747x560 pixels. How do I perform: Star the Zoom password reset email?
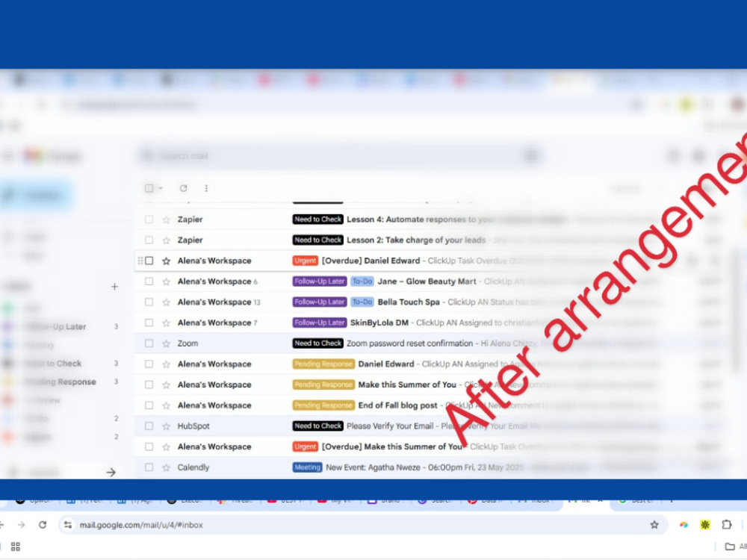167,343
